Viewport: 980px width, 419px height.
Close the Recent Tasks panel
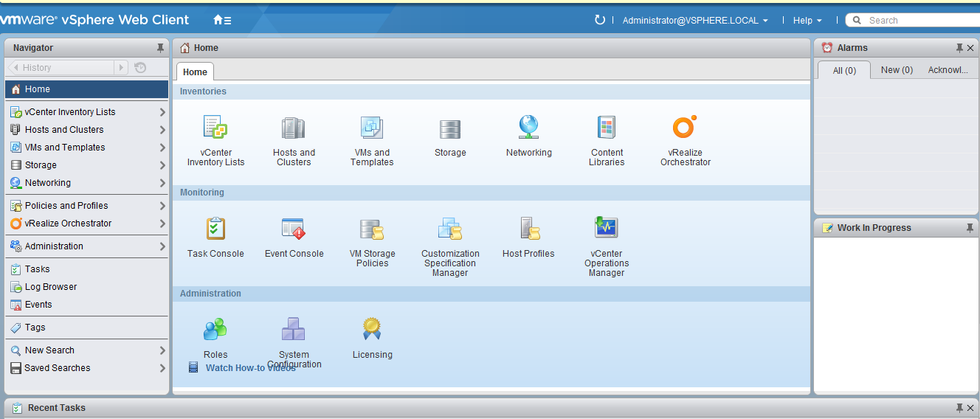click(x=970, y=408)
